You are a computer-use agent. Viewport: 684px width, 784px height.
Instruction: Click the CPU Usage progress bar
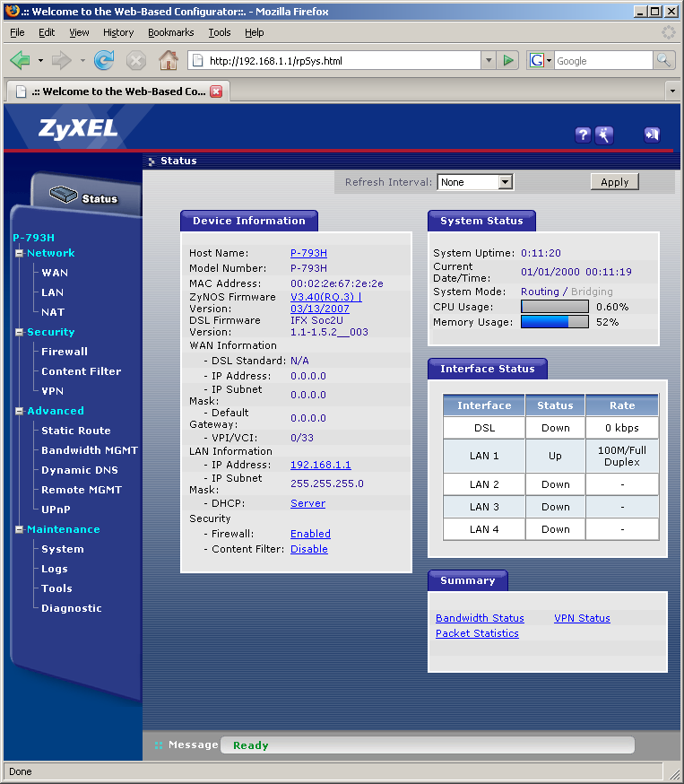coord(555,307)
